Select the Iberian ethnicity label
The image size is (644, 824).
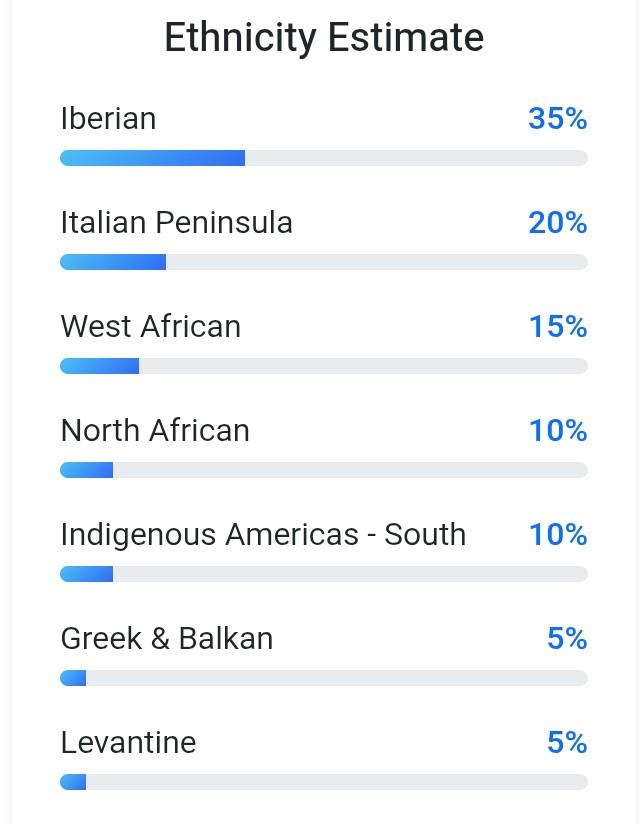(x=108, y=119)
